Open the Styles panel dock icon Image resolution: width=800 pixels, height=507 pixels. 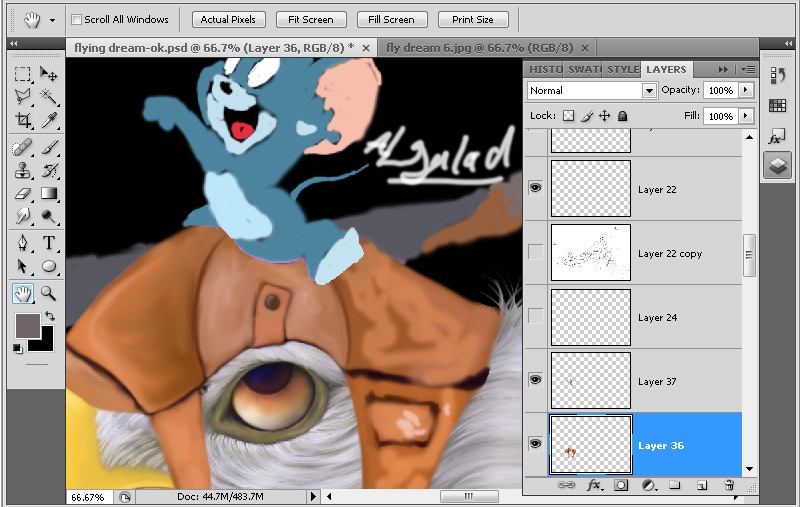778,136
